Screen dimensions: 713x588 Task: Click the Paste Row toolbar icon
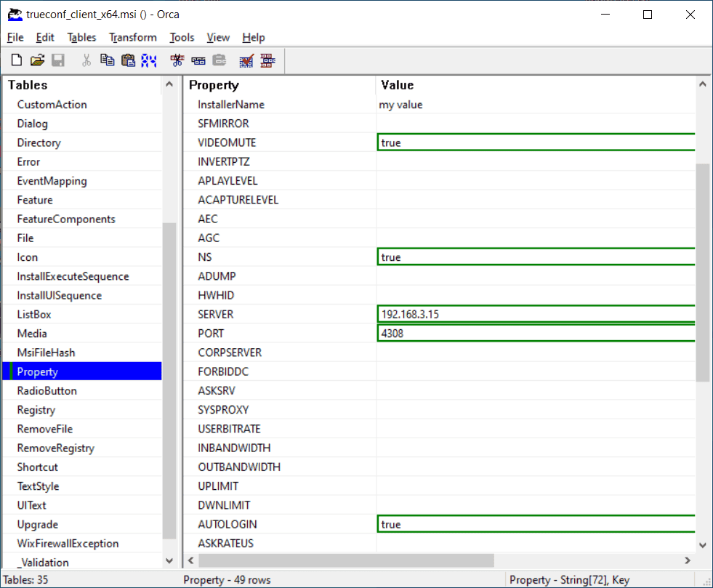pyautogui.click(x=219, y=60)
